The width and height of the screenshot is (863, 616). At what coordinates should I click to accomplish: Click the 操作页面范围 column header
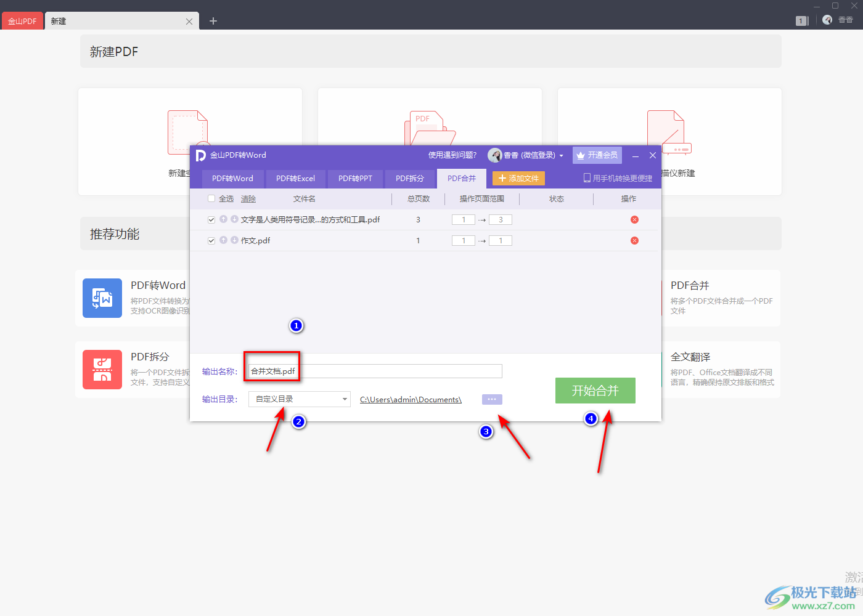[482, 199]
